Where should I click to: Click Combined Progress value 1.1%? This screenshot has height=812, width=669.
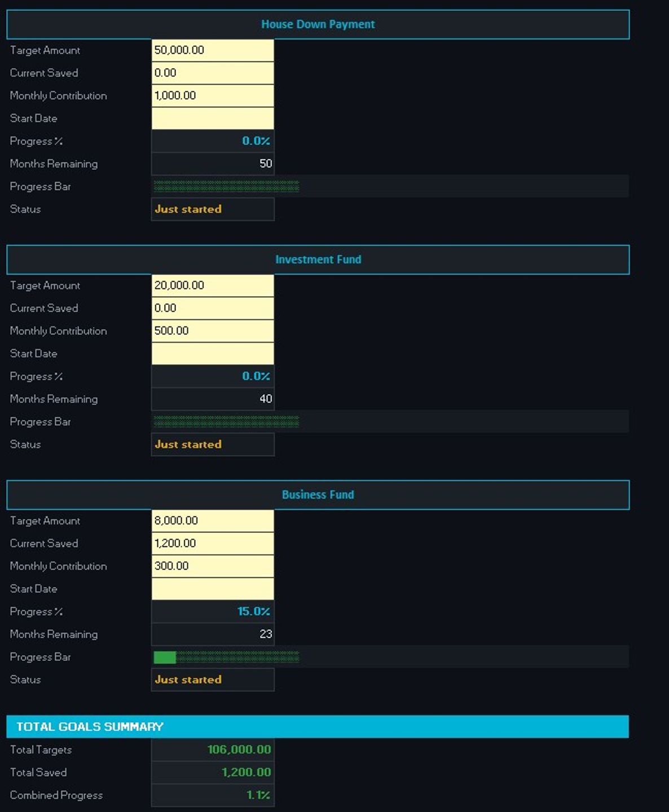(x=213, y=795)
